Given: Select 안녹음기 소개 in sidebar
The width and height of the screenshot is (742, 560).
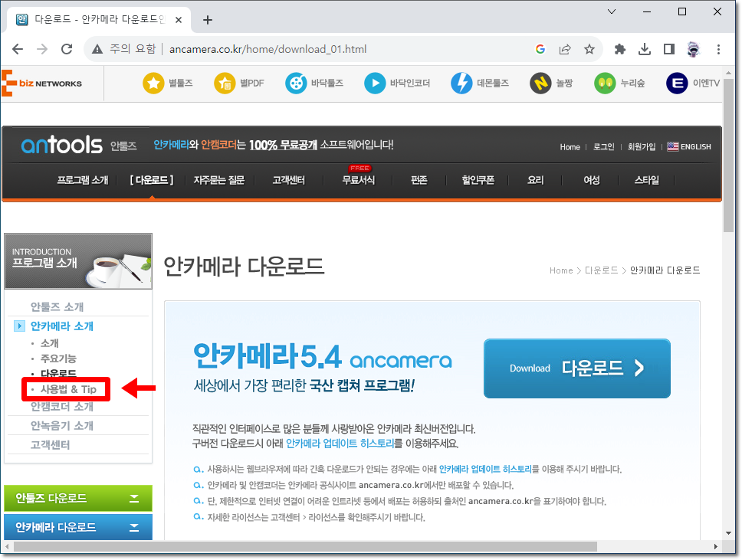Looking at the screenshot, I should pos(62,426).
